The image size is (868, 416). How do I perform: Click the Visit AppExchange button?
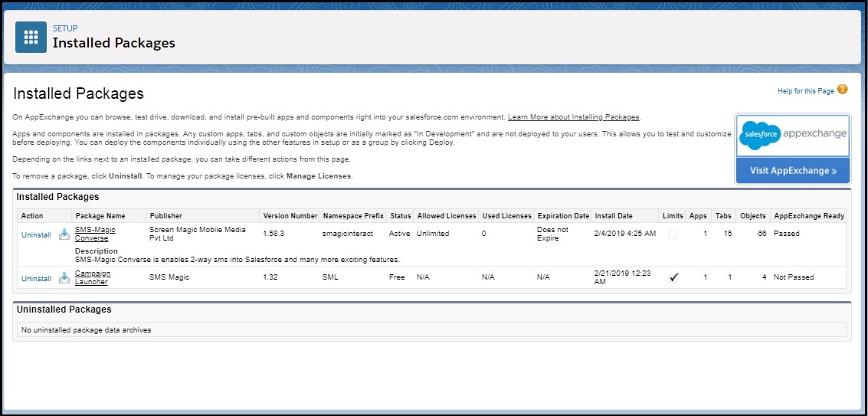pos(793,171)
